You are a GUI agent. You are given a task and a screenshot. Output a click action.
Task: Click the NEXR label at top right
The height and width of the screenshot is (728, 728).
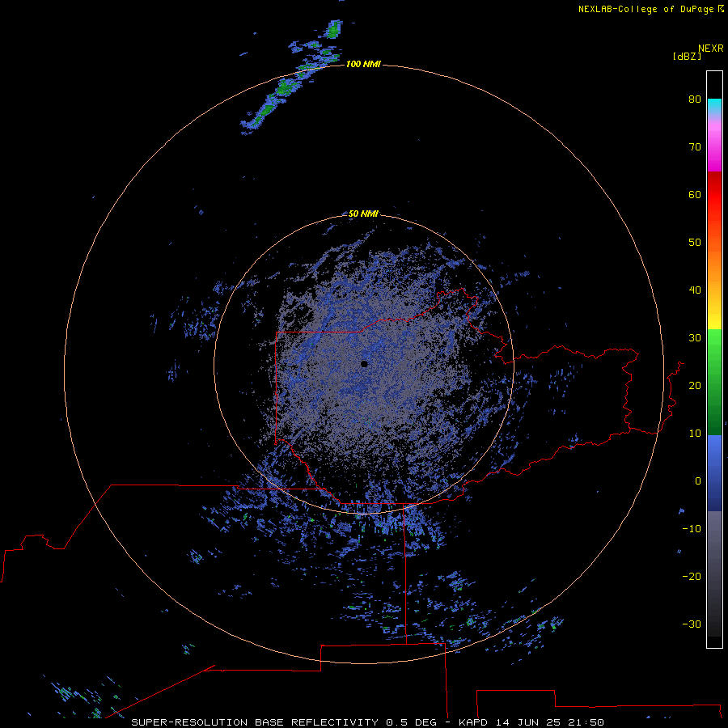[711, 49]
